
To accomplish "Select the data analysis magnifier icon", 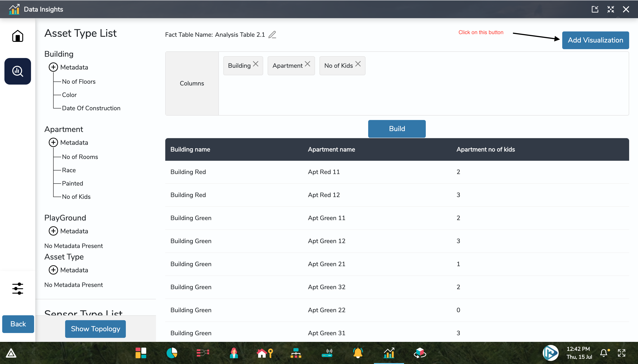I will point(18,71).
